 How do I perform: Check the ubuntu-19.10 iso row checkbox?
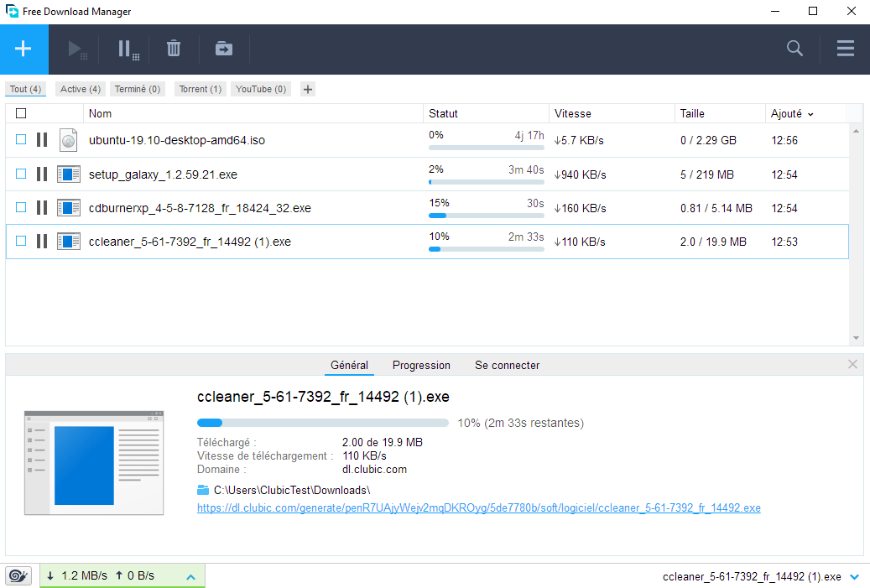pyautogui.click(x=21, y=139)
